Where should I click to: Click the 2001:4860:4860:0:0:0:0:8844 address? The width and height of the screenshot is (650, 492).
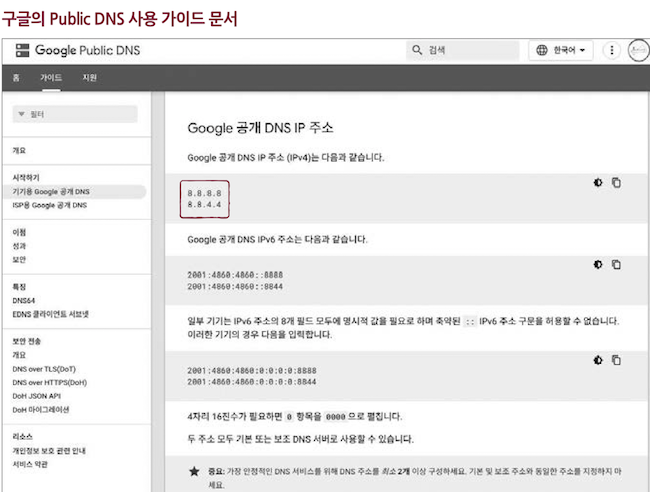coord(252,382)
